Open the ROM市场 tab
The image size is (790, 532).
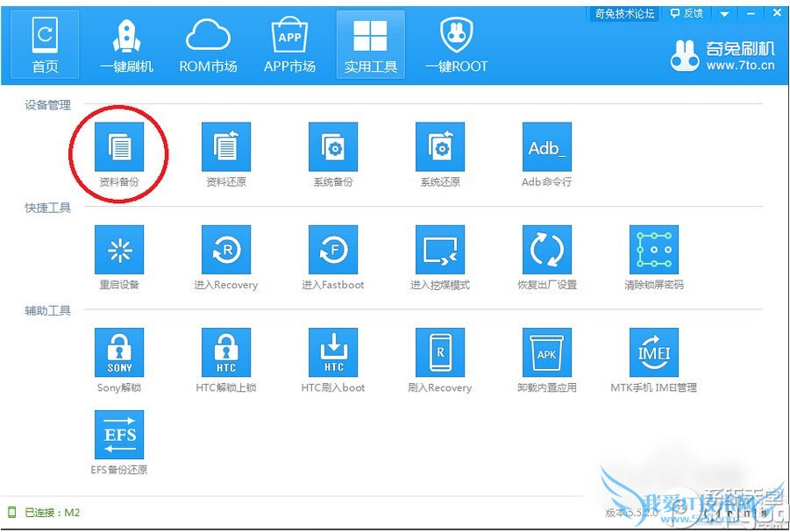(208, 45)
